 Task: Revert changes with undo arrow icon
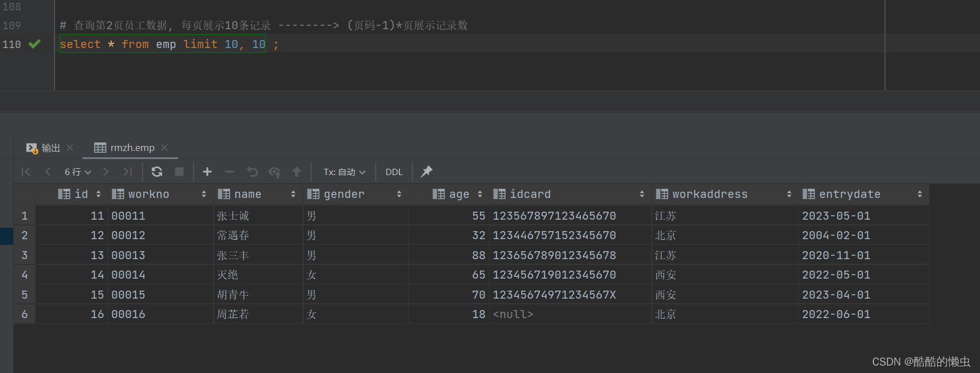(x=253, y=172)
